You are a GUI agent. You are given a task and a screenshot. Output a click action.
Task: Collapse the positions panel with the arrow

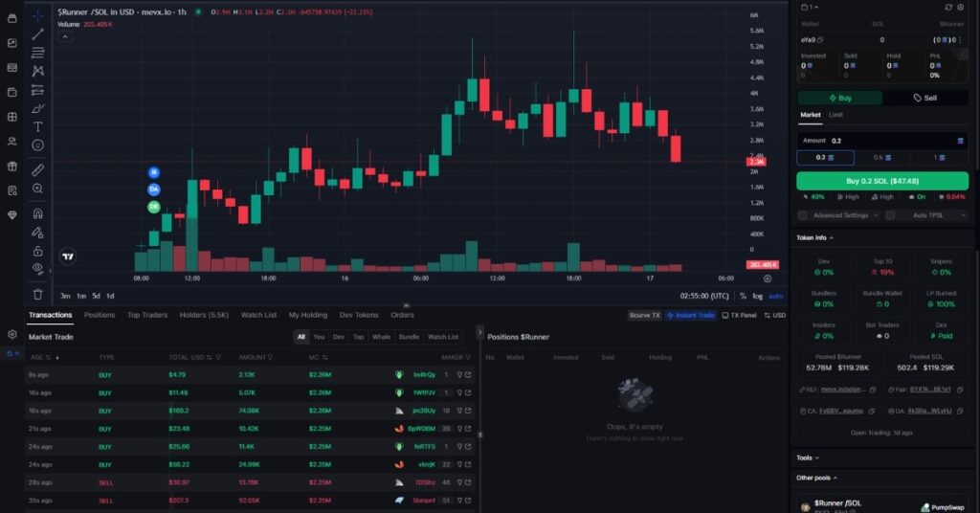point(480,332)
